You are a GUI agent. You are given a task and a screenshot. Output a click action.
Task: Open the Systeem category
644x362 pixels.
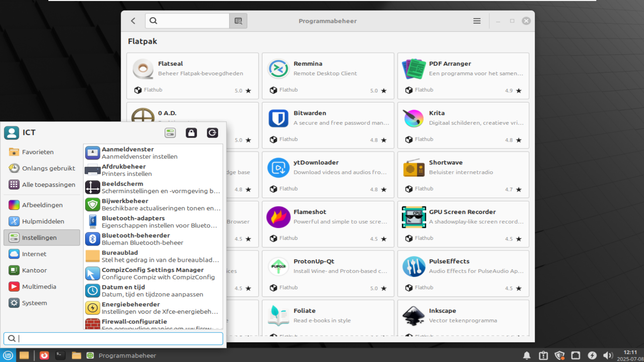tap(42, 303)
